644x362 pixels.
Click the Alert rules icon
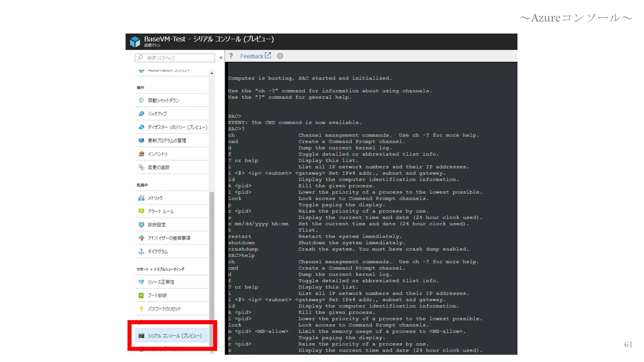[142, 211]
